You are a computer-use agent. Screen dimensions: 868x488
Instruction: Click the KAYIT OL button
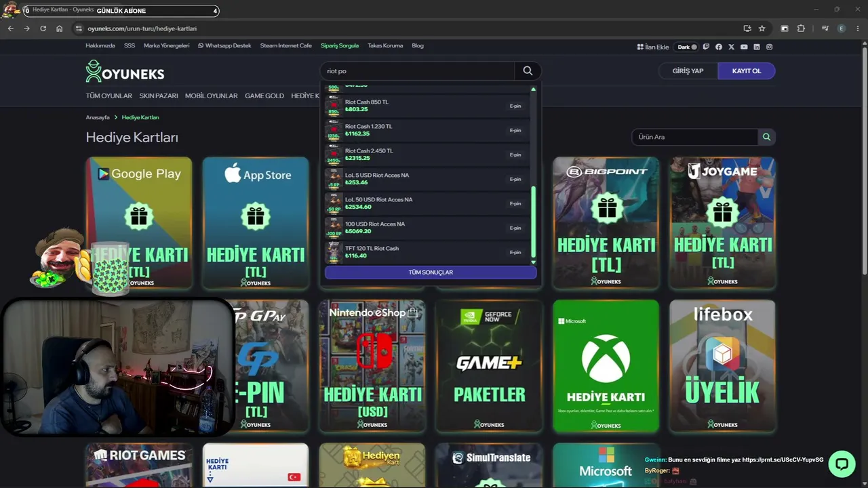click(747, 70)
